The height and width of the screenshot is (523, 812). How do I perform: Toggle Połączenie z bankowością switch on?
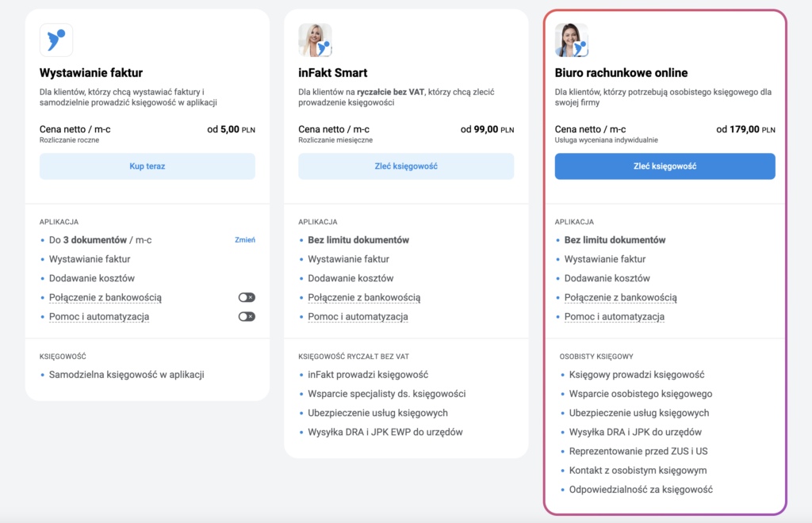click(x=247, y=297)
